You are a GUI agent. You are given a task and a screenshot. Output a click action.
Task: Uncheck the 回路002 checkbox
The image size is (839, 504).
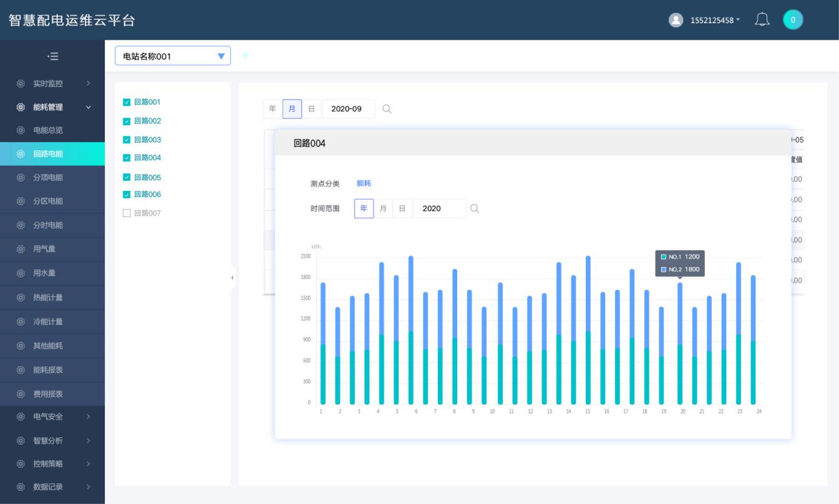[x=127, y=121]
